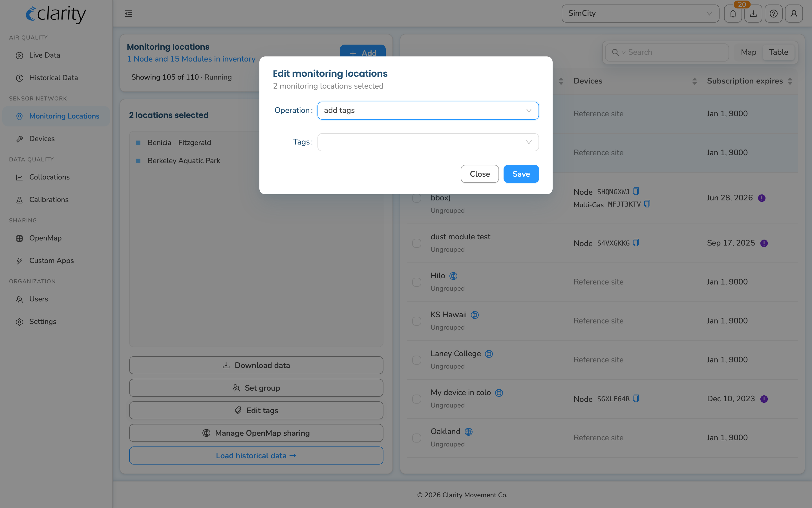Copy node ID S4VXGKKG
The image size is (812, 508).
pos(636,243)
